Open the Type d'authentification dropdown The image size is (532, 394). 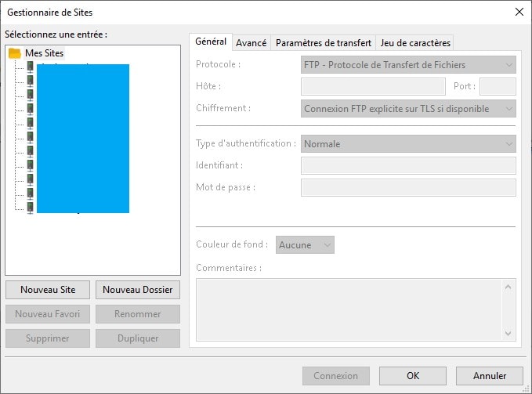pos(408,144)
